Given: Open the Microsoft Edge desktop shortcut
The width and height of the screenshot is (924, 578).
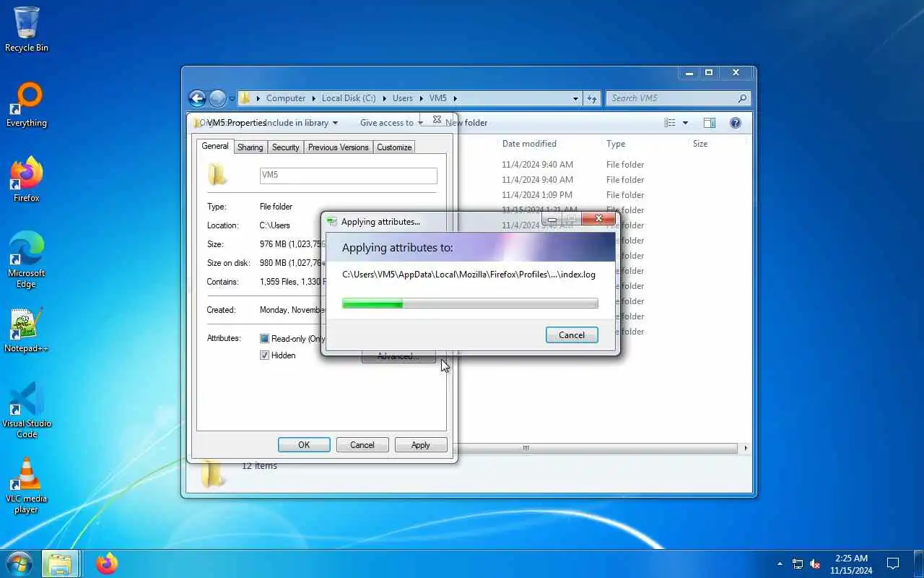Looking at the screenshot, I should pyautogui.click(x=27, y=260).
